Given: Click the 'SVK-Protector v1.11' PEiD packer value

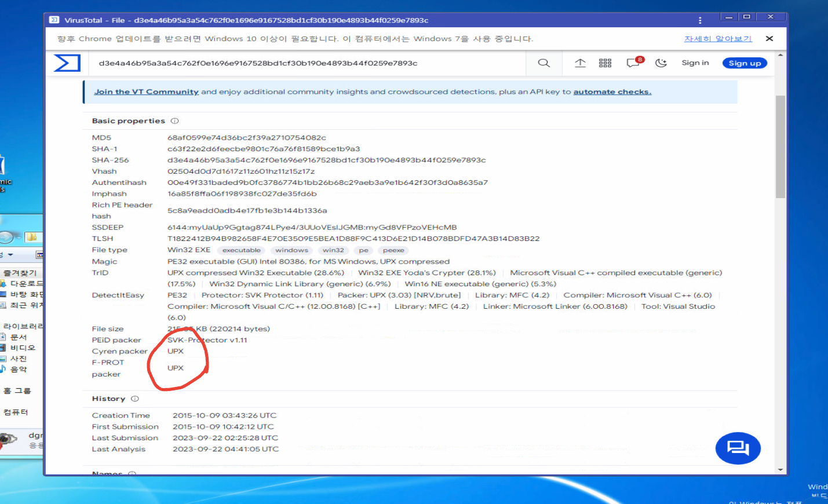Looking at the screenshot, I should point(207,340).
